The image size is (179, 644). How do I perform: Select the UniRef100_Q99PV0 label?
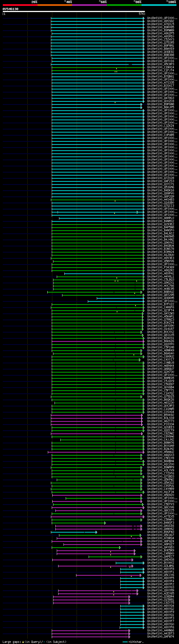tap(161, 193)
